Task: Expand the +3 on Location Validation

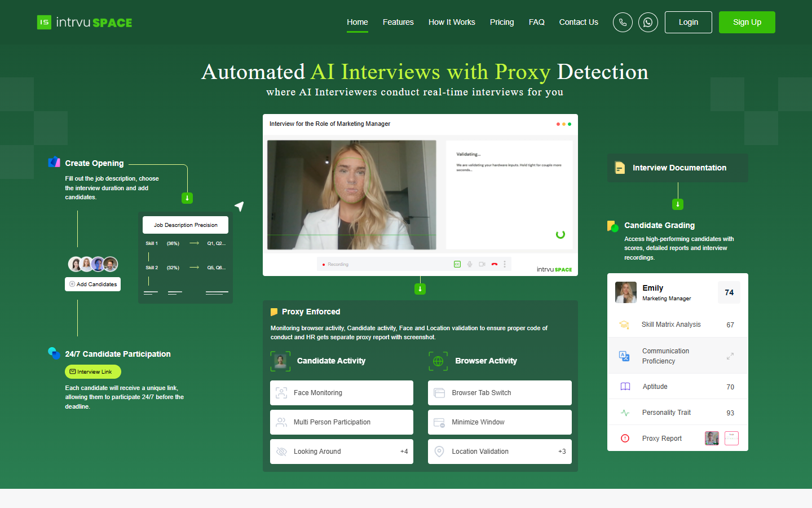Action: (562, 452)
